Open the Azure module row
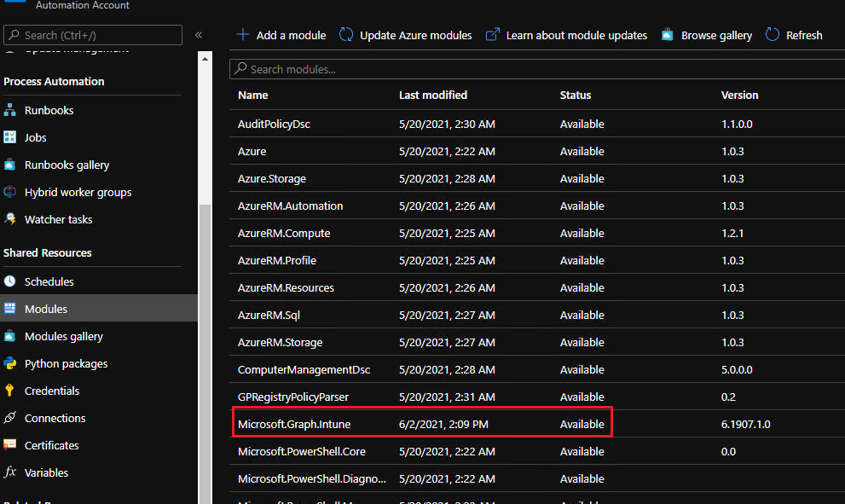This screenshot has width=845, height=504. (x=536, y=151)
